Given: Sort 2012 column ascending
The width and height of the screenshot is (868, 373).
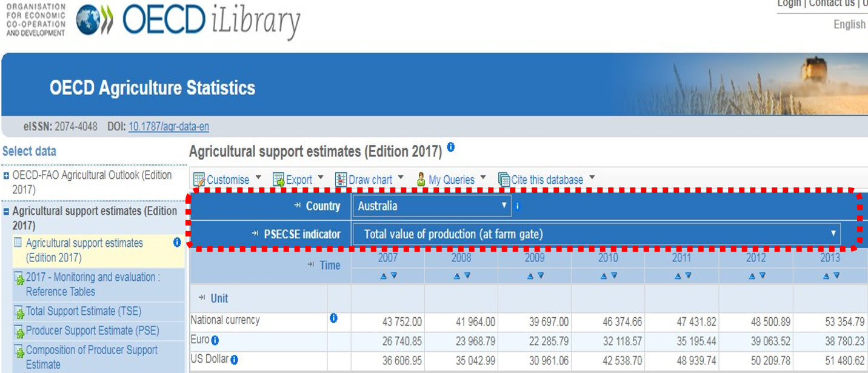Looking at the screenshot, I should point(752,276).
